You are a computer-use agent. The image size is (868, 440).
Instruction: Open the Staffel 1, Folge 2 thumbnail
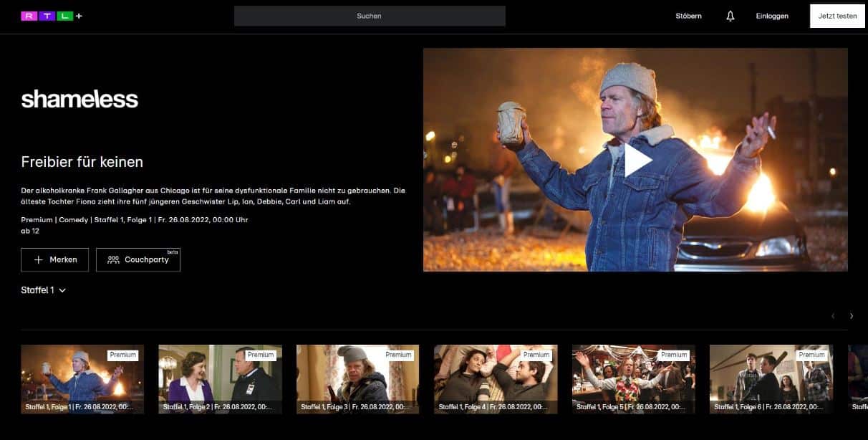click(x=220, y=379)
